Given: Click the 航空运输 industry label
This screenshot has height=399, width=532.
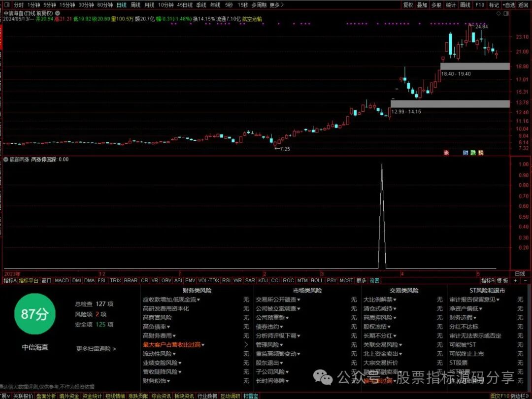Looking at the screenshot, I should [x=252, y=19].
